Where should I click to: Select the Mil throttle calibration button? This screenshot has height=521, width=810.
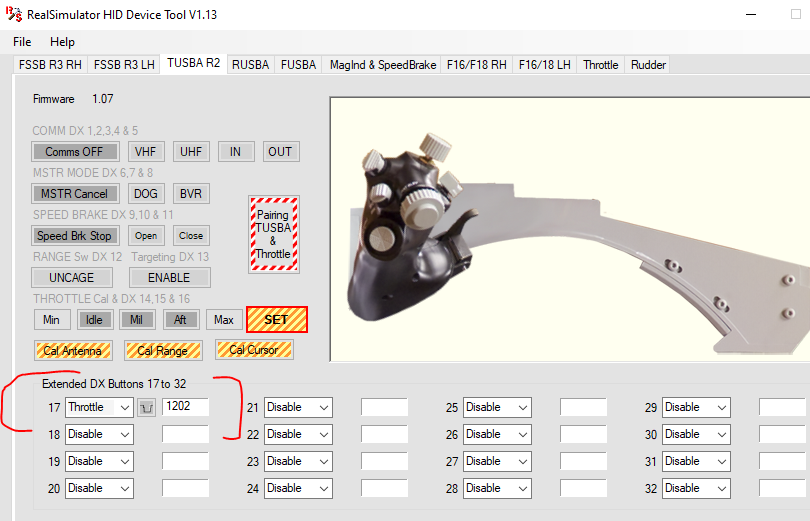click(x=137, y=320)
